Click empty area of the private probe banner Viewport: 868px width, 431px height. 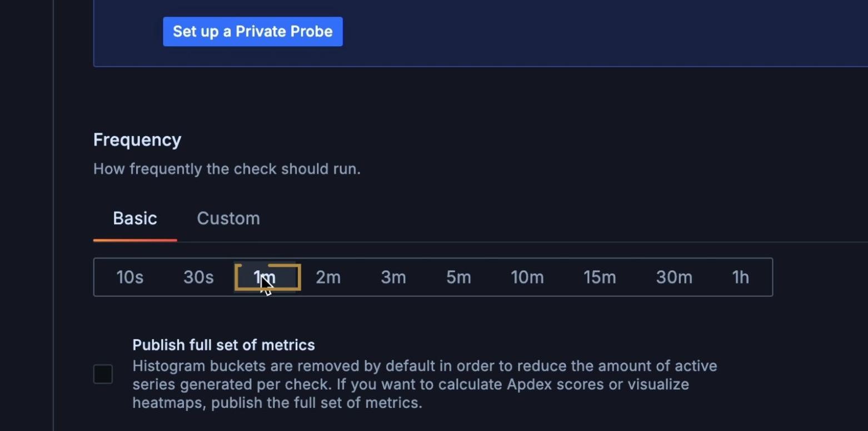[556, 33]
